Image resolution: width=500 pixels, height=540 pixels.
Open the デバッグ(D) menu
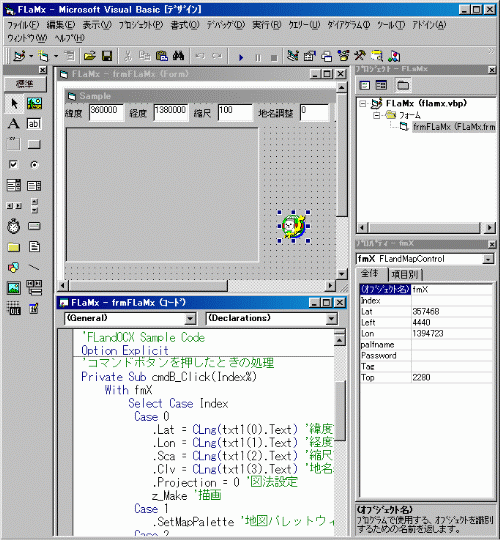tap(226, 25)
